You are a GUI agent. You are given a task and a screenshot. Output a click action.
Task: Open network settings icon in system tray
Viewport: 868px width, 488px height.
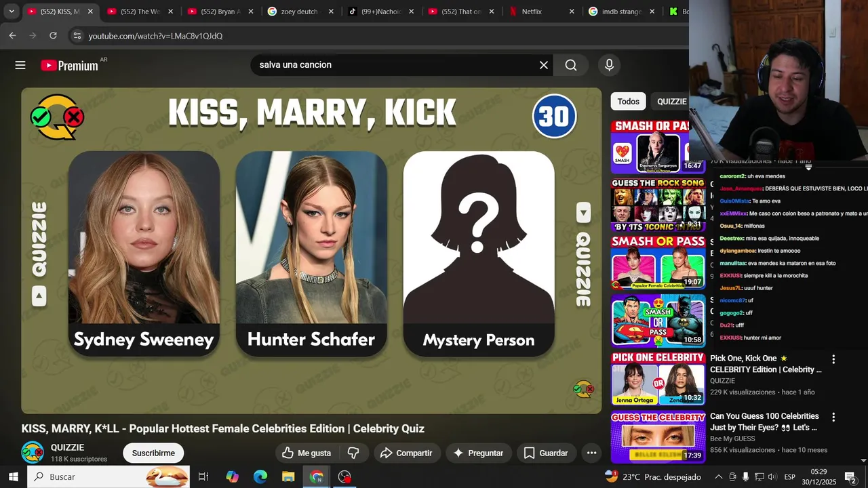click(759, 476)
